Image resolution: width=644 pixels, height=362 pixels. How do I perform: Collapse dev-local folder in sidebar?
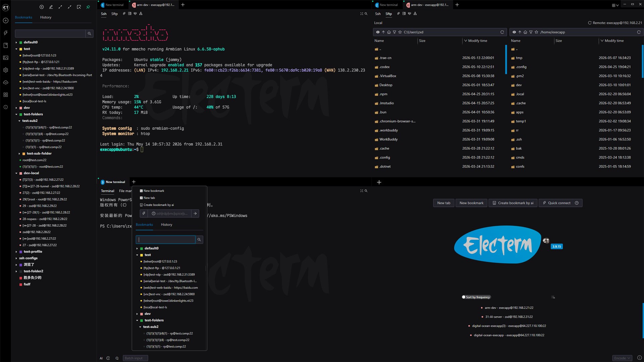point(16,173)
